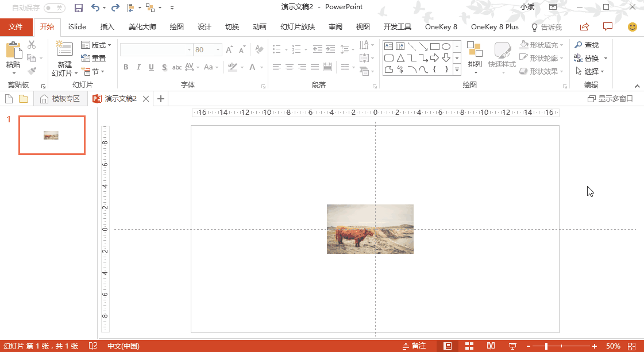Select the right arrow shape in gallery
Screen dimensions: 644x352
(434, 58)
